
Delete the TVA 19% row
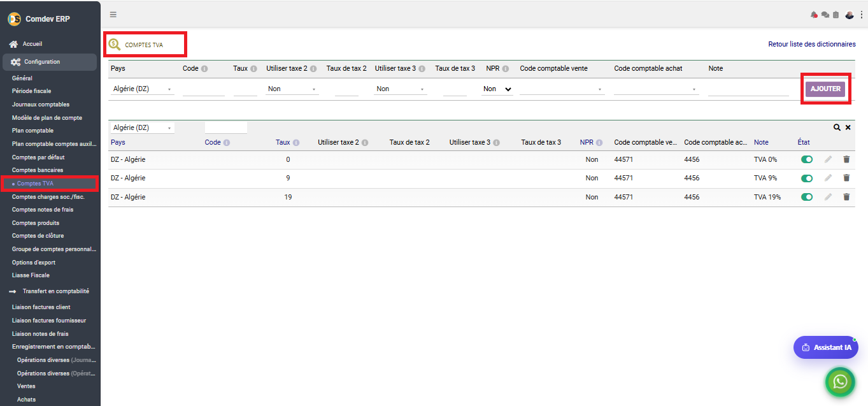(846, 197)
